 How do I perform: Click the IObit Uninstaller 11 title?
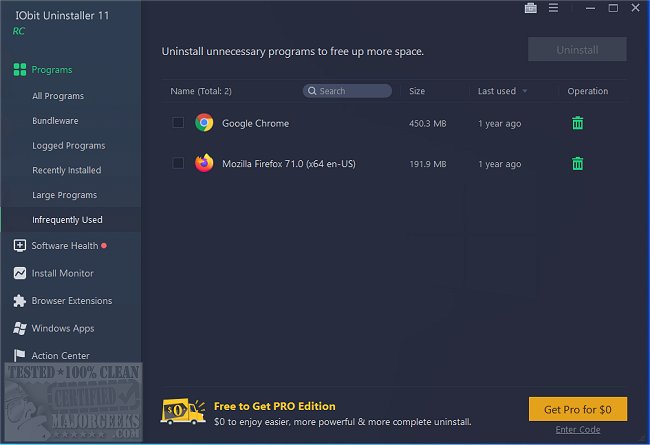click(x=62, y=15)
